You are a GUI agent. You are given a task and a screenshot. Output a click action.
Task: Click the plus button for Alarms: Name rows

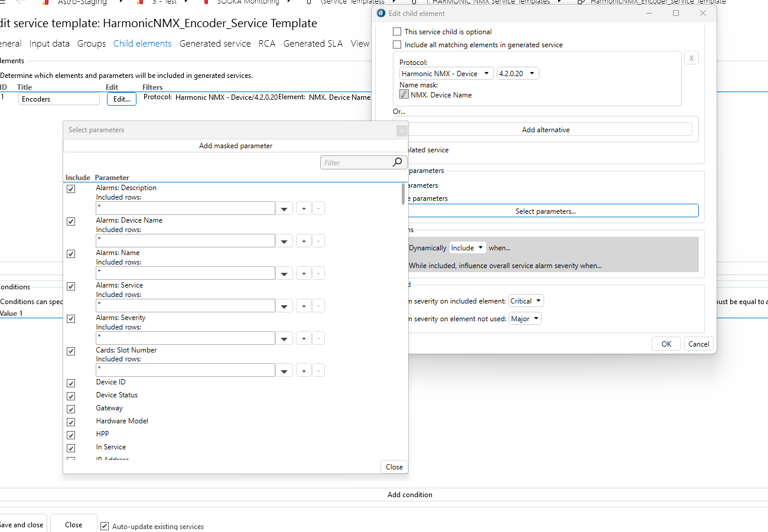(304, 273)
